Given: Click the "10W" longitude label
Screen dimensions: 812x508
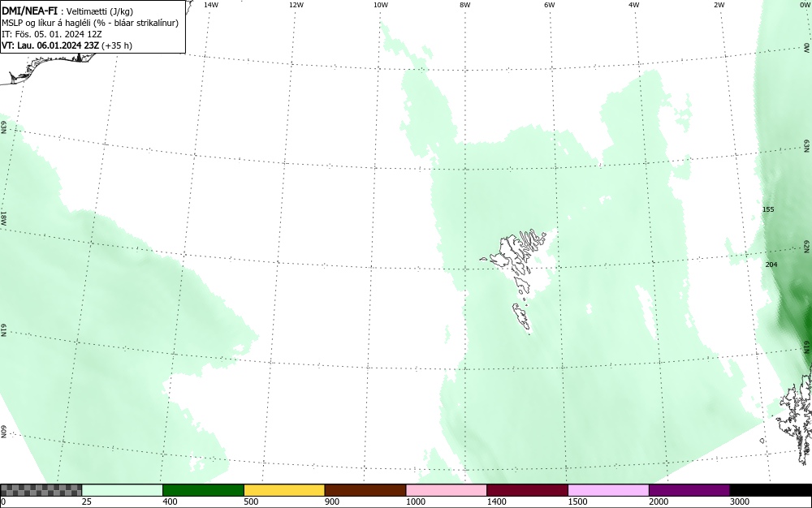Looking at the screenshot, I should (x=381, y=5).
